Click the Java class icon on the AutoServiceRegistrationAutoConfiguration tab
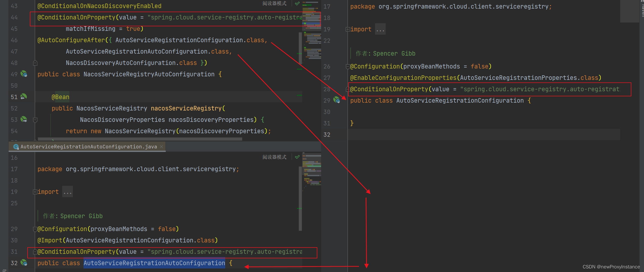 click(x=16, y=147)
